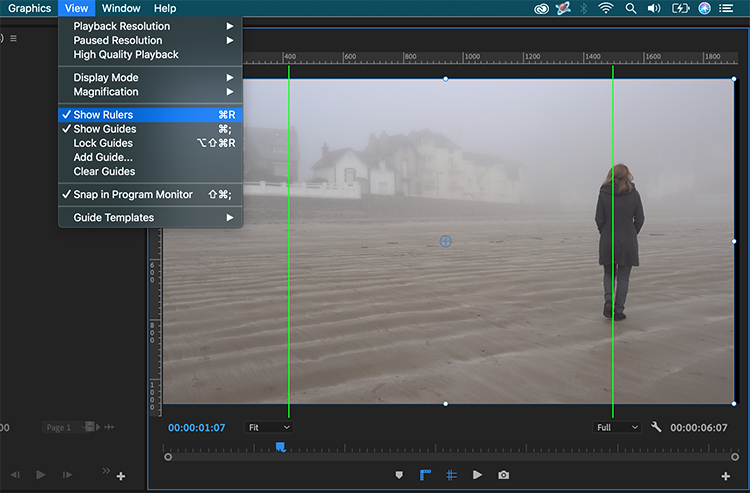The width and height of the screenshot is (750, 493).
Task: Click the Add Marker icon
Action: (x=399, y=475)
